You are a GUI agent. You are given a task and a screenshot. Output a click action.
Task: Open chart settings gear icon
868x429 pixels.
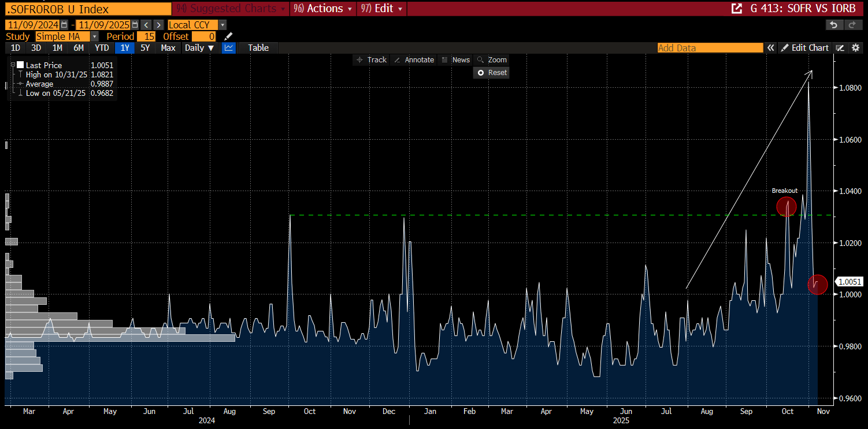point(856,48)
